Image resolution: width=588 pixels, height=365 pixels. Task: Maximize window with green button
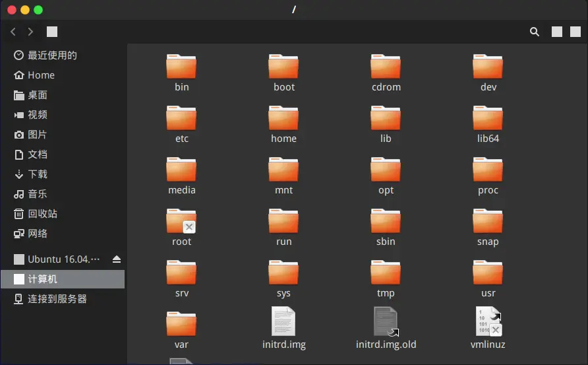[x=38, y=10]
